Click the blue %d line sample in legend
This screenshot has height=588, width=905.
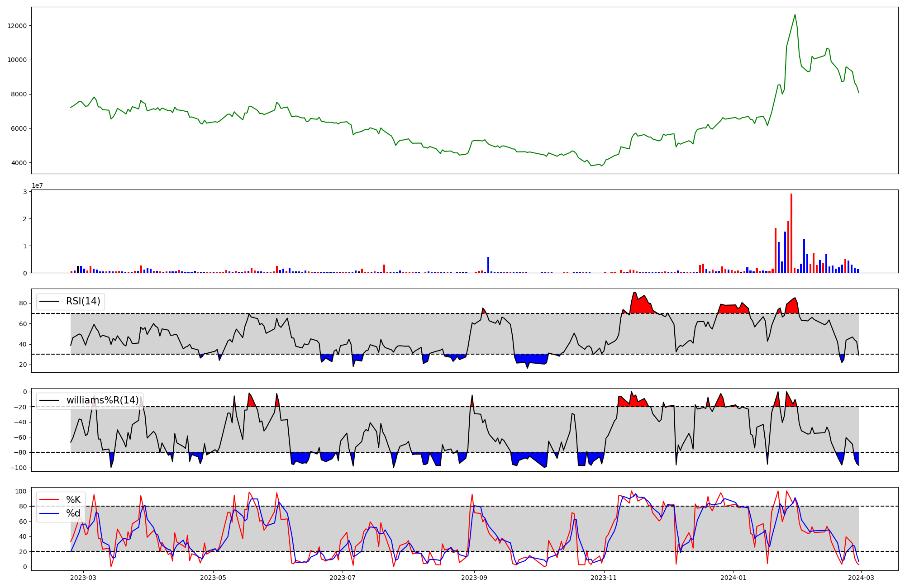[x=49, y=513]
